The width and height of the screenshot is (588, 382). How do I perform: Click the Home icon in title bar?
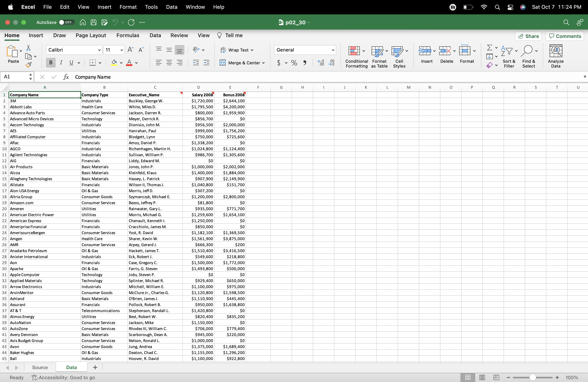click(x=83, y=22)
